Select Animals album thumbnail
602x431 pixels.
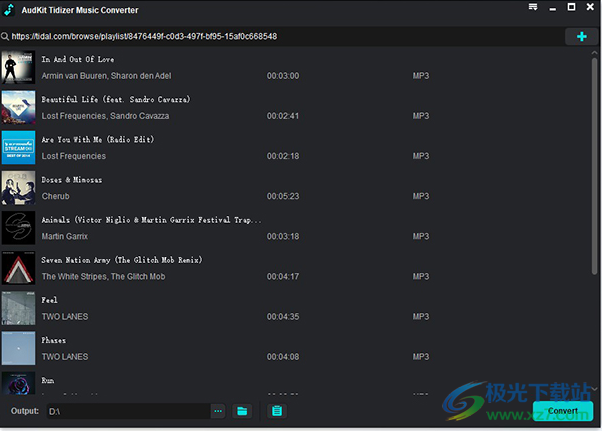(x=18, y=228)
